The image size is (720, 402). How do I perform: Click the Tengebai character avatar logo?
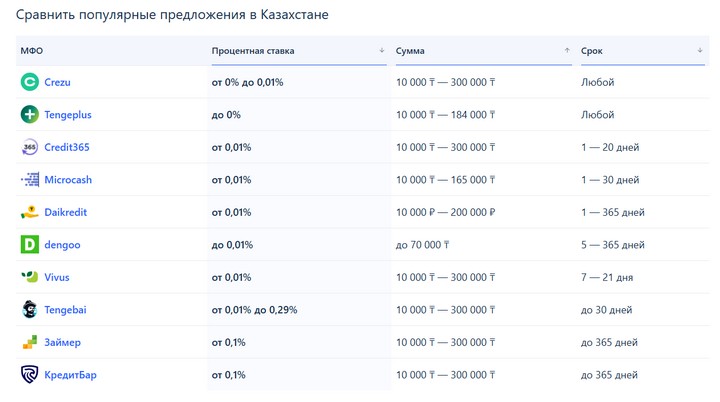coord(30,310)
